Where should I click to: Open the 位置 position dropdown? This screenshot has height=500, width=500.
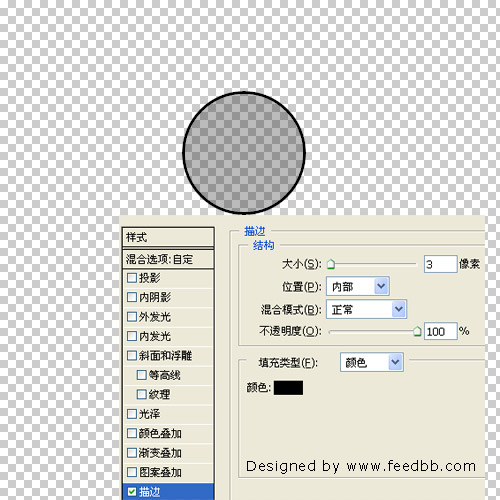pyautogui.click(x=358, y=286)
